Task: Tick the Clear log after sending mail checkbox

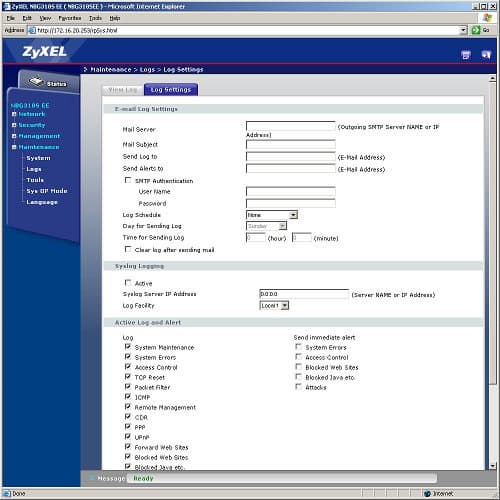Action: [x=128, y=249]
